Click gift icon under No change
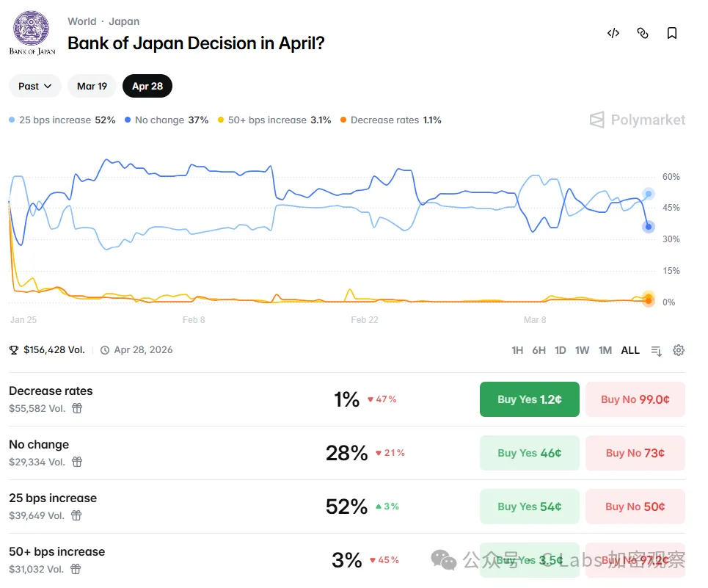The height and width of the screenshot is (588, 708). point(77,462)
